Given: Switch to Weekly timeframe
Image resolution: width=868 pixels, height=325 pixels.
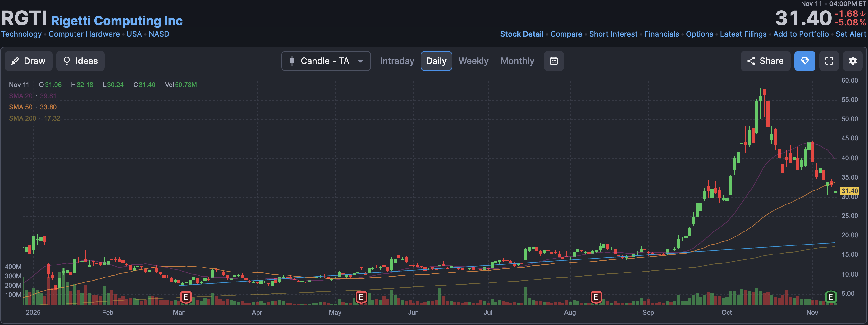Looking at the screenshot, I should [x=473, y=61].
